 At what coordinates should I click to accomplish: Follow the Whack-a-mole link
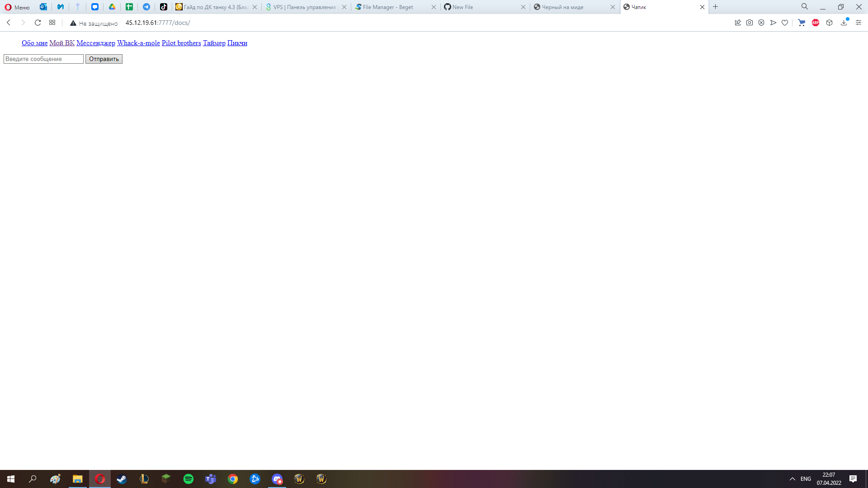tap(138, 43)
